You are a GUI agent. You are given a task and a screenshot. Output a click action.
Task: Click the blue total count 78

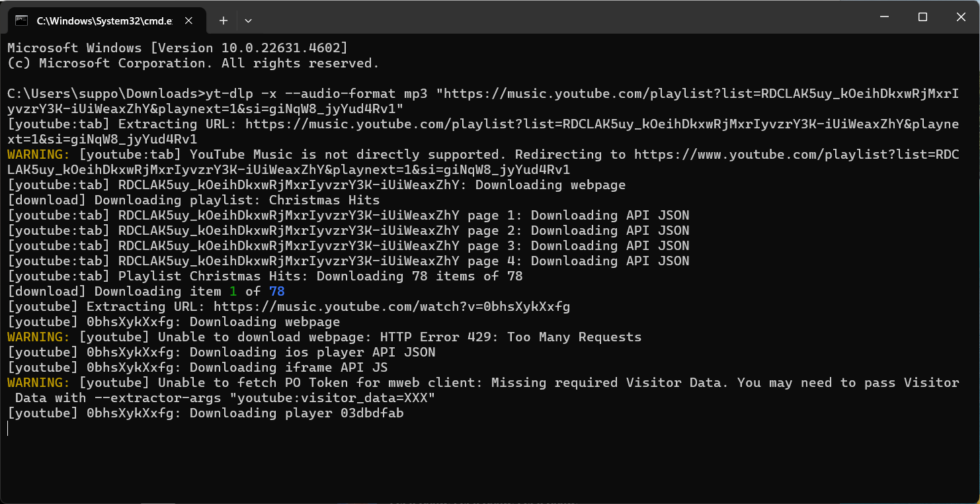pyautogui.click(x=277, y=291)
